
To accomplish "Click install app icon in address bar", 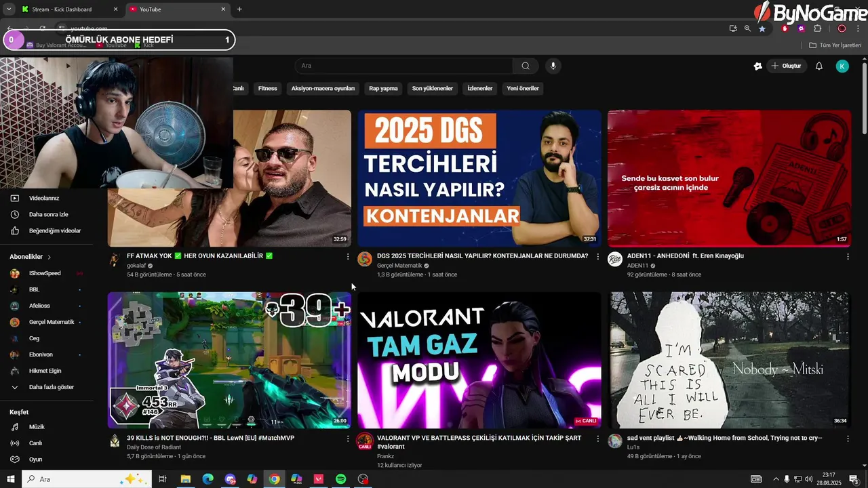I will 733,28.
